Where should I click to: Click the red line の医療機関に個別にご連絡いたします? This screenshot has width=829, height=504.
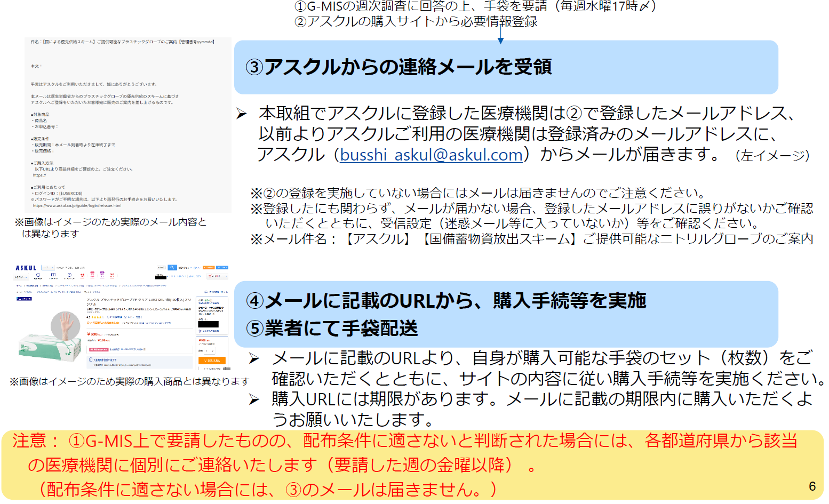click(282, 465)
